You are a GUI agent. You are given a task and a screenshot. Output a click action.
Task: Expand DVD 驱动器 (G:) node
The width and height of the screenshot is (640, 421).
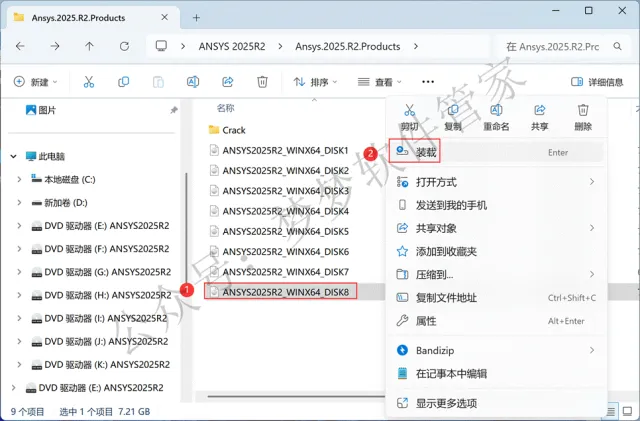click(x=19, y=272)
